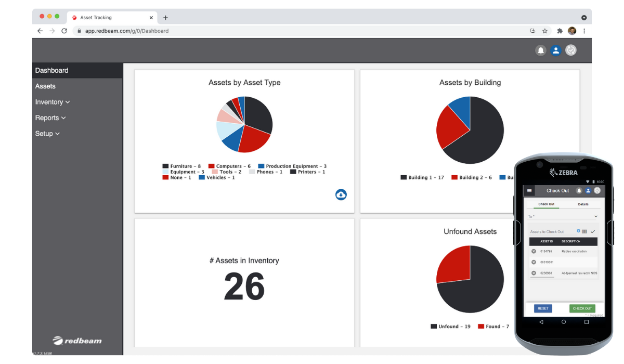Tap the green CHECK OUT button
This screenshot has height=364, width=624.
pos(582,308)
